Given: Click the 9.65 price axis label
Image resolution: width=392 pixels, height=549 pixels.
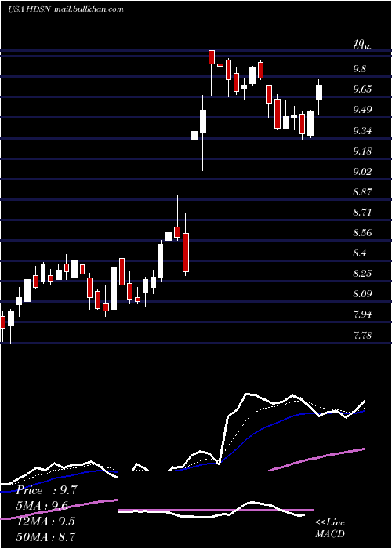Looking at the screenshot, I should click(x=362, y=89).
